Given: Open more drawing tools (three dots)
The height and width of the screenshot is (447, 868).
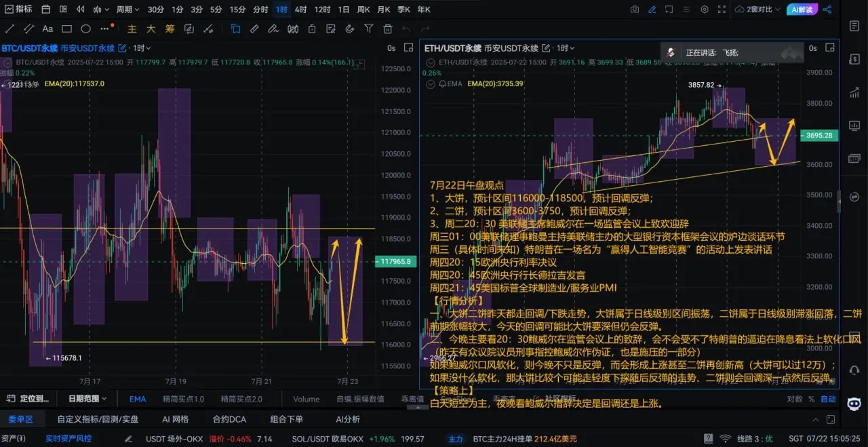Looking at the screenshot, I should (105, 29).
